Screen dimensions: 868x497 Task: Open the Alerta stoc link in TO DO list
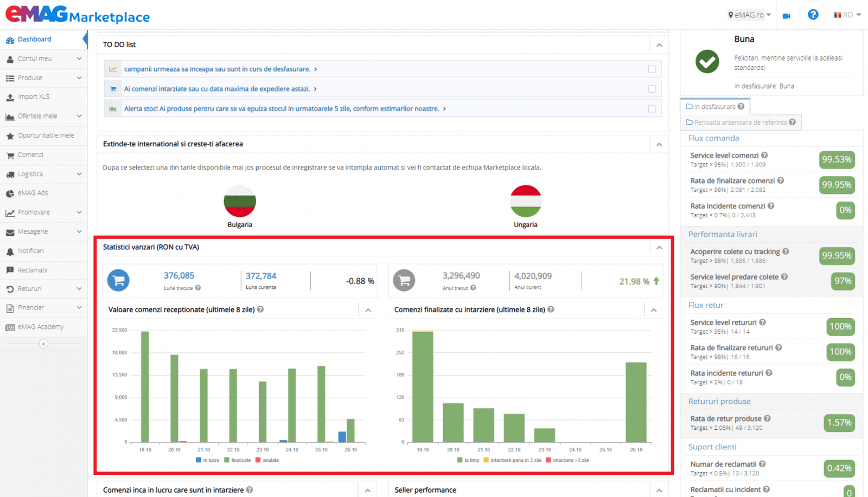click(x=282, y=109)
